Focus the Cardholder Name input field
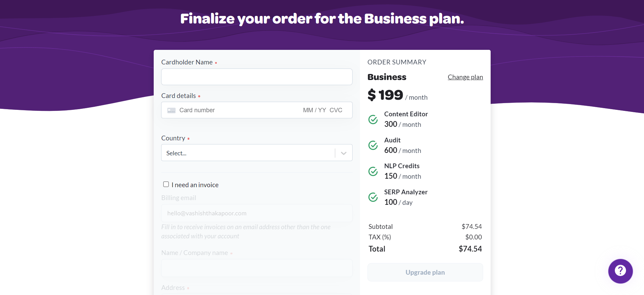The image size is (644, 295). pyautogui.click(x=257, y=77)
